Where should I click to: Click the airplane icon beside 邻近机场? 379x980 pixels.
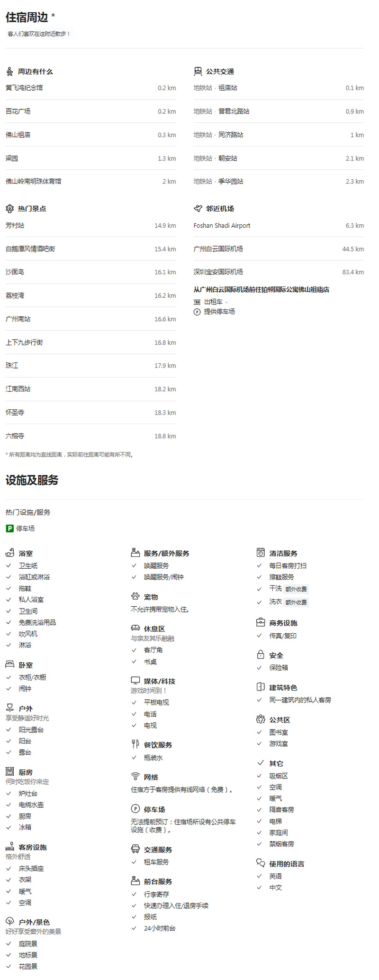pyautogui.click(x=198, y=209)
